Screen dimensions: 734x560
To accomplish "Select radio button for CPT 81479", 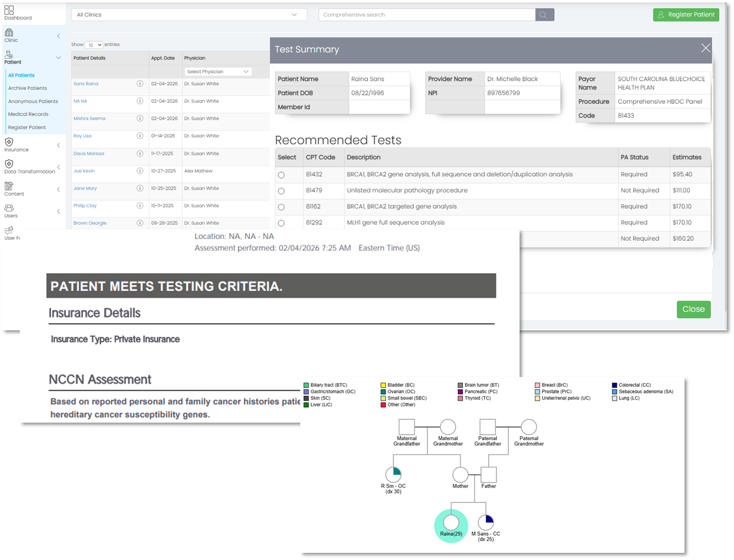I will click(282, 191).
